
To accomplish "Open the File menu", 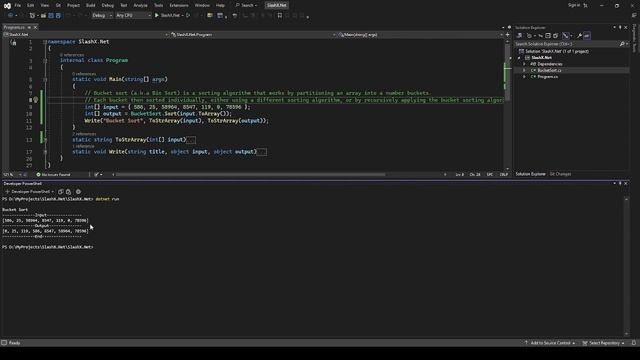I will coord(18,5).
